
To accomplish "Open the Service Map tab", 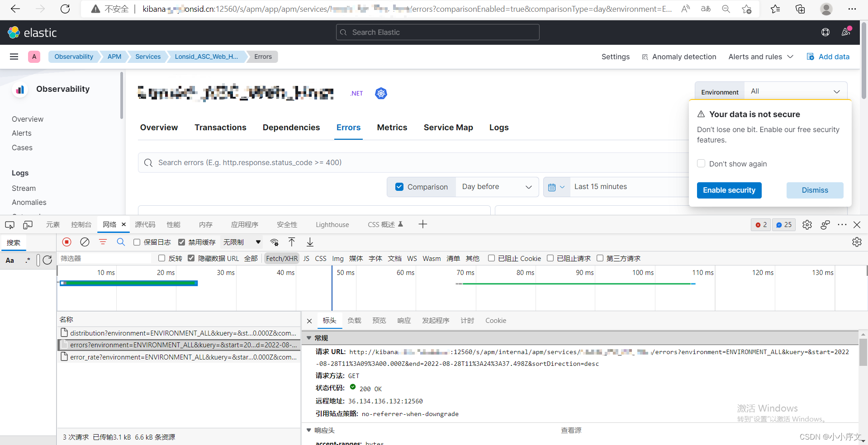I will coord(448,128).
